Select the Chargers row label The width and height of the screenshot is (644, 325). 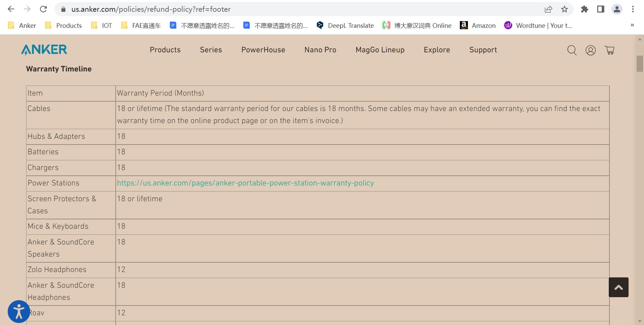43,168
